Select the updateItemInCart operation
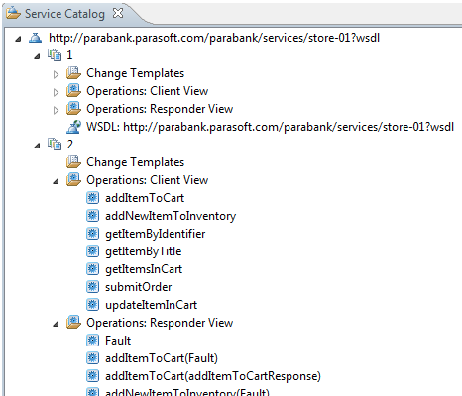462x396 pixels. coord(151,305)
